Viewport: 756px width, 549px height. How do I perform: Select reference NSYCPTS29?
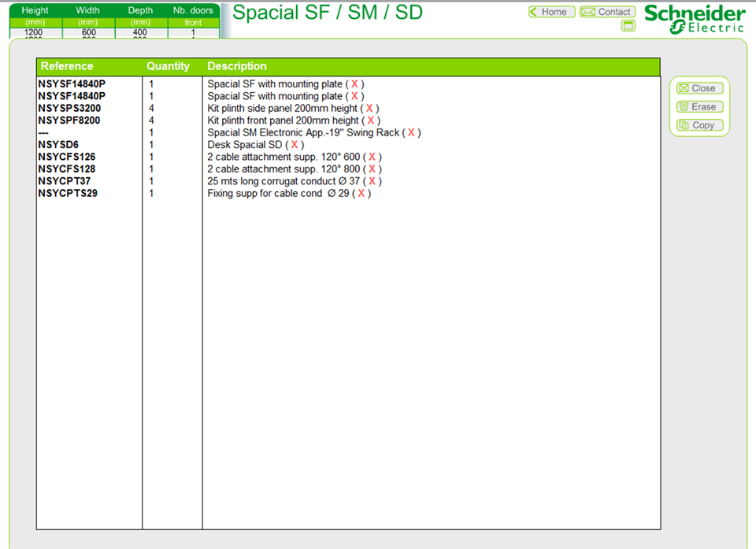[x=68, y=194]
